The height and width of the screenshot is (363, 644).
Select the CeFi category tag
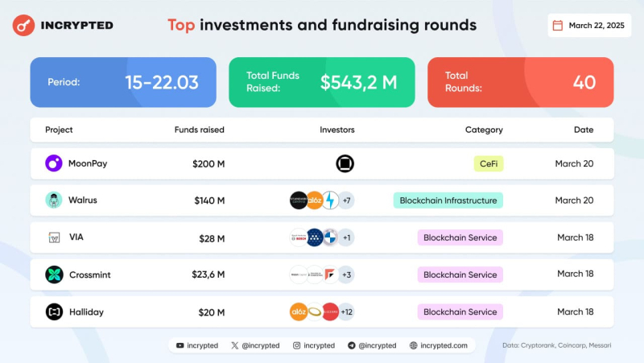click(x=488, y=163)
